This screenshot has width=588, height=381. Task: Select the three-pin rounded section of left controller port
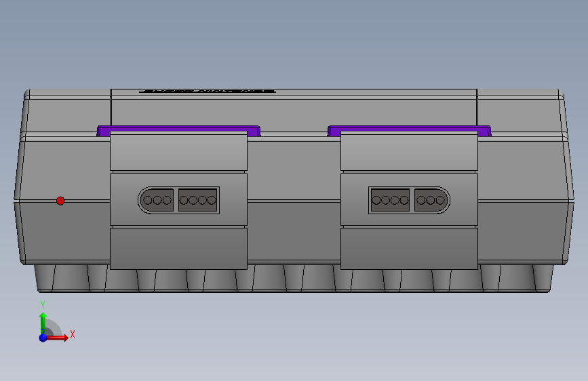157,200
